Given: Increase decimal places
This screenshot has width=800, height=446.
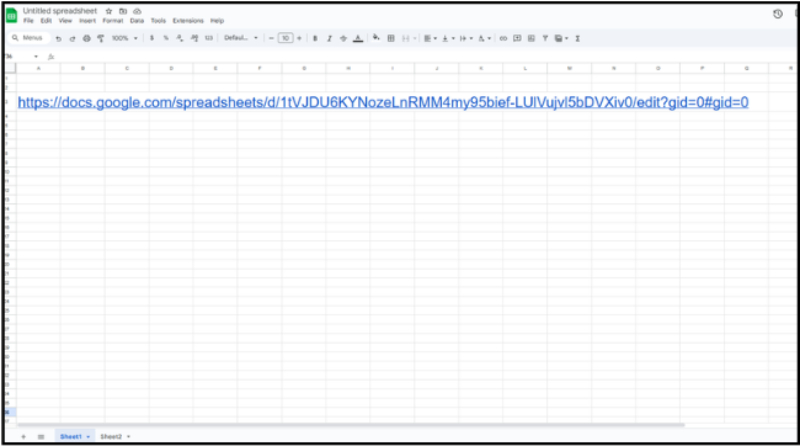Looking at the screenshot, I should tap(194, 38).
